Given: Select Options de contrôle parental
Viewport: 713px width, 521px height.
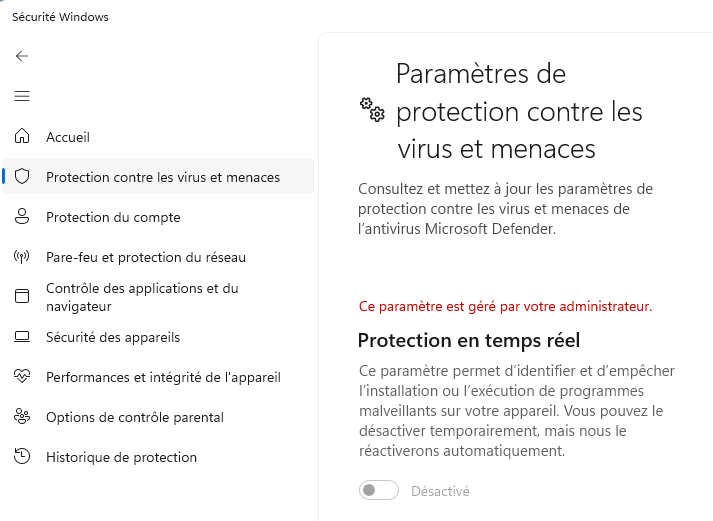Looking at the screenshot, I should coord(135,417).
